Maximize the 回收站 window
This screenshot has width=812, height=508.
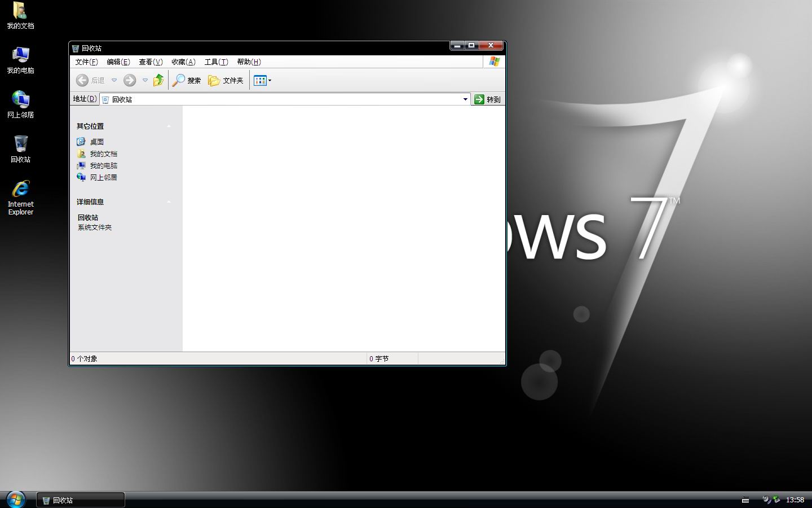pyautogui.click(x=471, y=46)
